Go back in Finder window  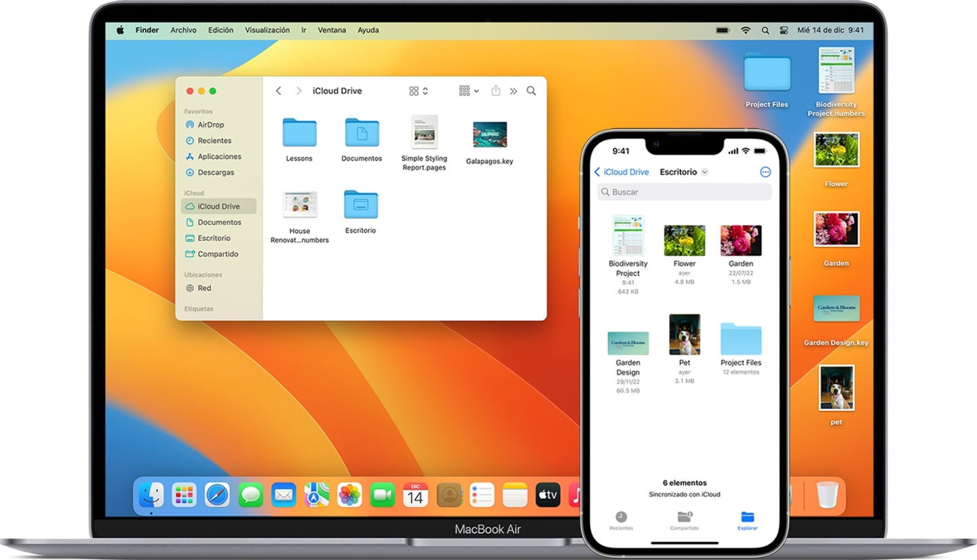pyautogui.click(x=278, y=91)
